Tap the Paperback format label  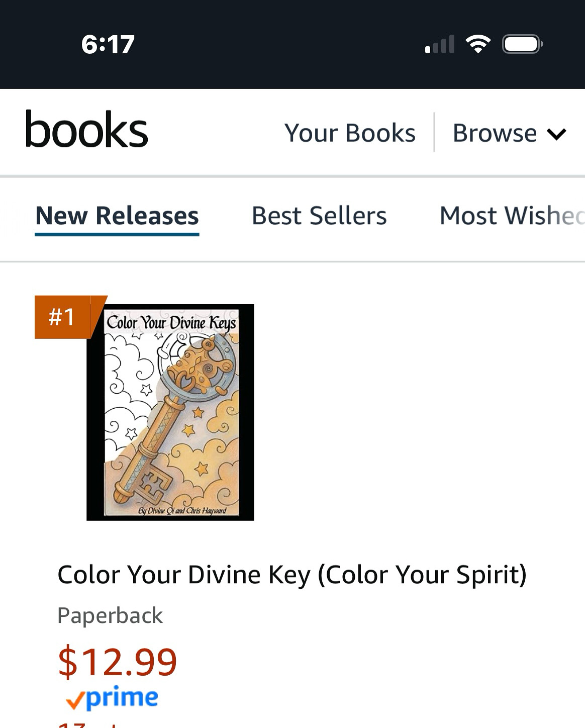tap(110, 615)
